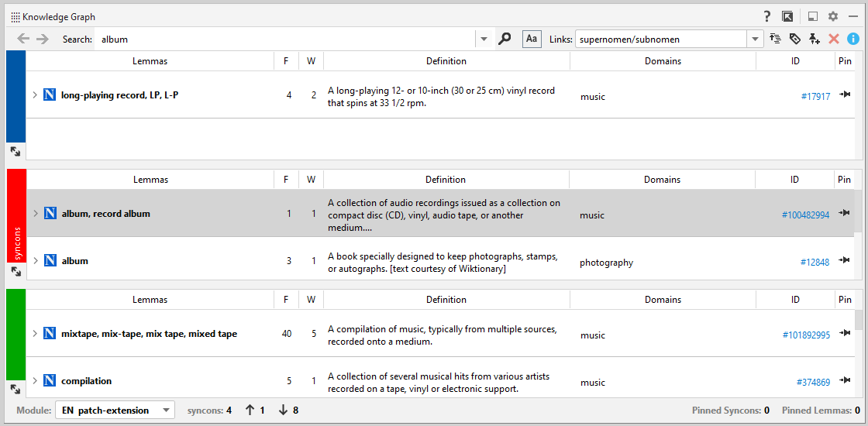
Task: Open the Links supernomen/subnomen dropdown
Action: click(756, 39)
